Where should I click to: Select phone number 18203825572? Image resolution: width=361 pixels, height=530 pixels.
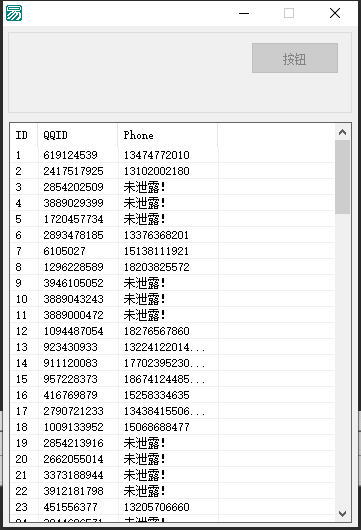click(x=157, y=267)
